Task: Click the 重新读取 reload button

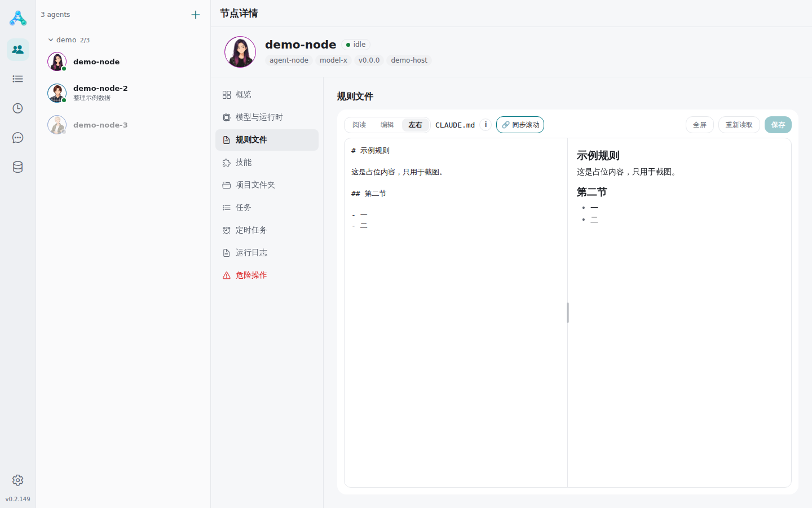Action: pyautogui.click(x=739, y=125)
